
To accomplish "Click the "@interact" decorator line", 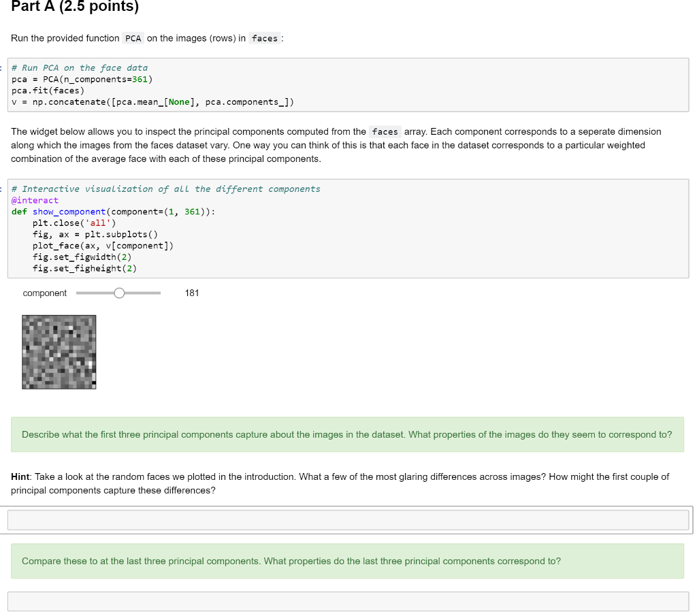I will click(x=35, y=200).
